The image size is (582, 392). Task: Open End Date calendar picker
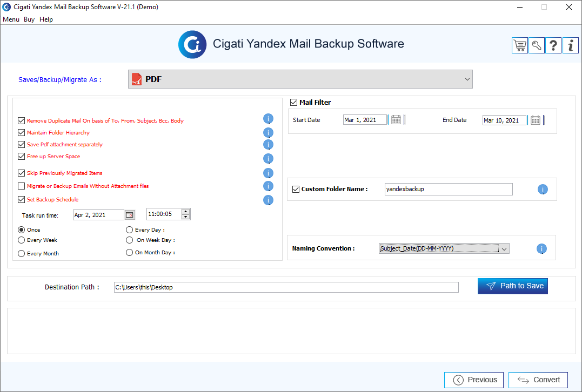[x=535, y=120]
